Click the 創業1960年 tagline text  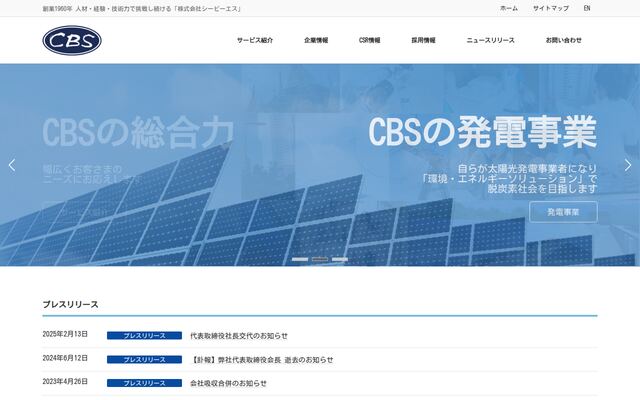pos(142,9)
